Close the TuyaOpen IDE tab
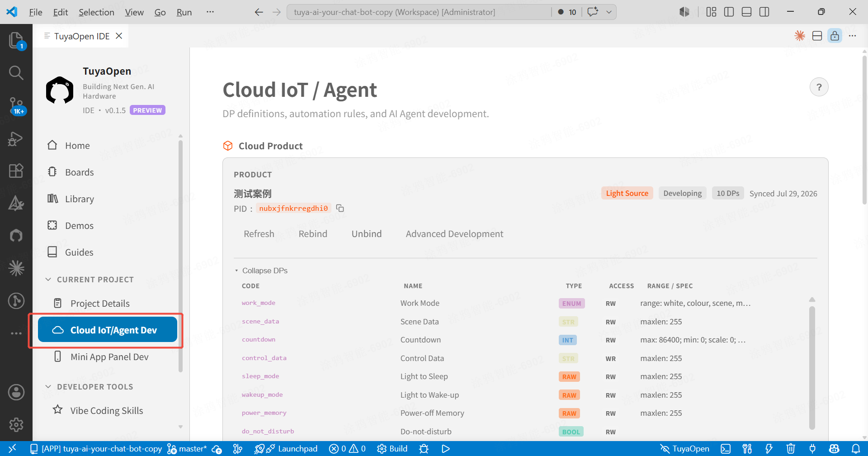The image size is (868, 456). tap(119, 36)
